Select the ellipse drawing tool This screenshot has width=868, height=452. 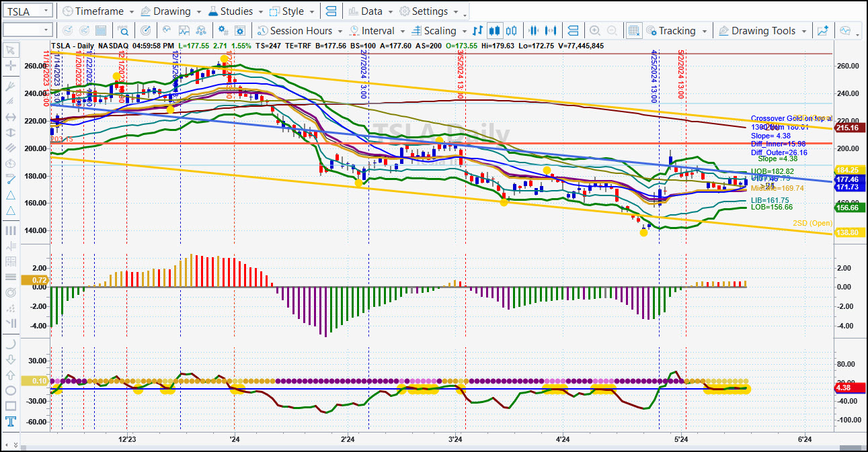[x=10, y=390]
